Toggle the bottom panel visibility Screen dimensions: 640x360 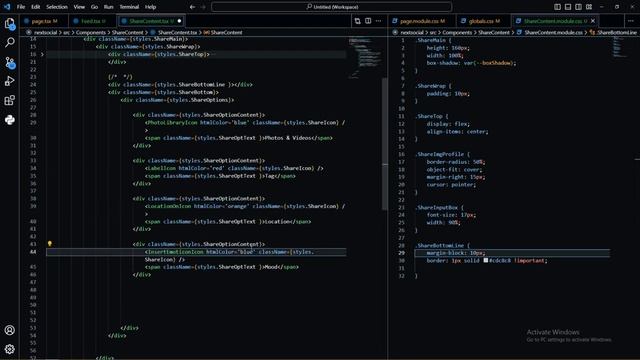click(568, 7)
